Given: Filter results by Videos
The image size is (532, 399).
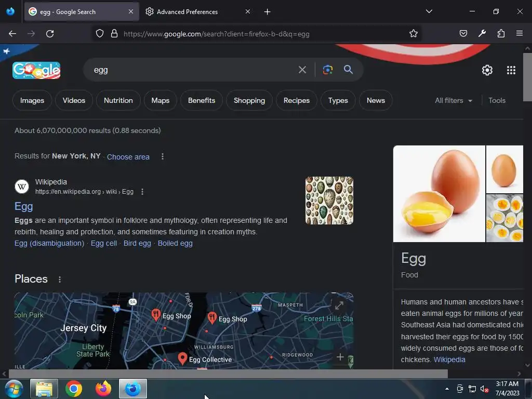Looking at the screenshot, I should coord(74,100).
